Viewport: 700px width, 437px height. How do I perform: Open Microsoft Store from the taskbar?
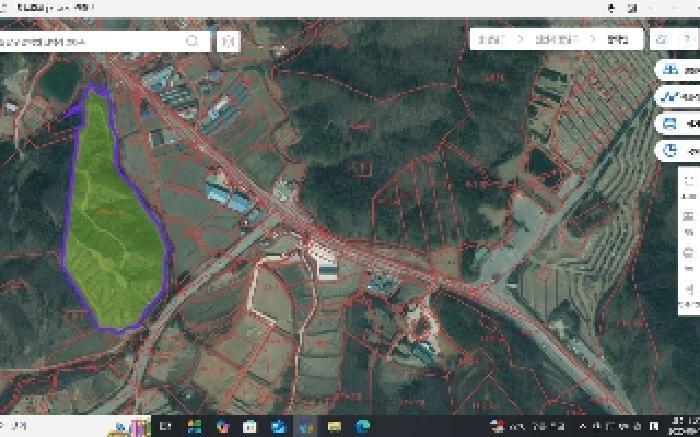[250, 426]
